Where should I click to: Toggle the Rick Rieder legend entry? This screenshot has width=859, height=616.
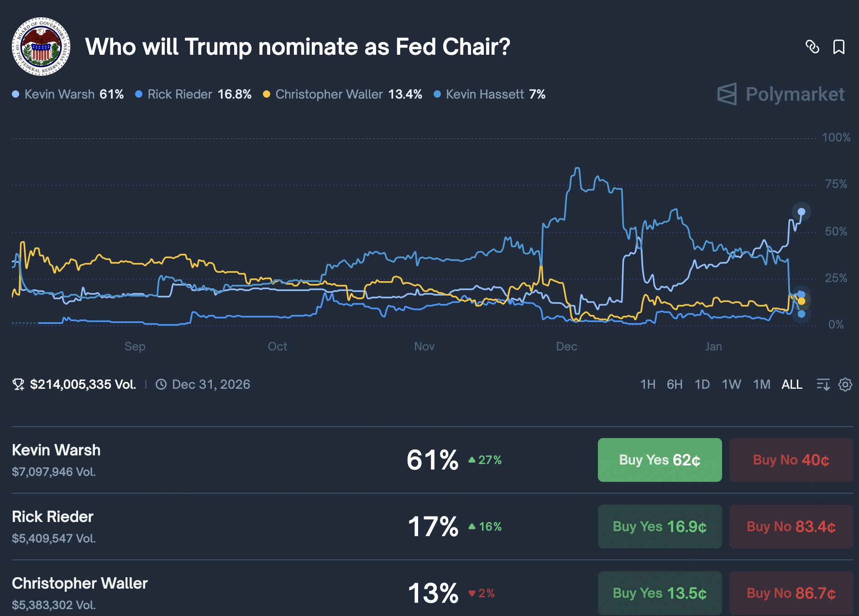(179, 94)
